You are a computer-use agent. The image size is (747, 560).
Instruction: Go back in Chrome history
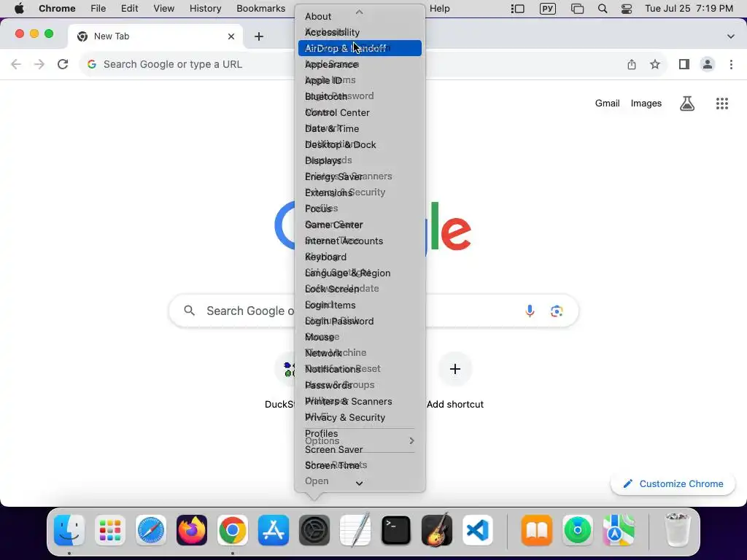pos(16,64)
